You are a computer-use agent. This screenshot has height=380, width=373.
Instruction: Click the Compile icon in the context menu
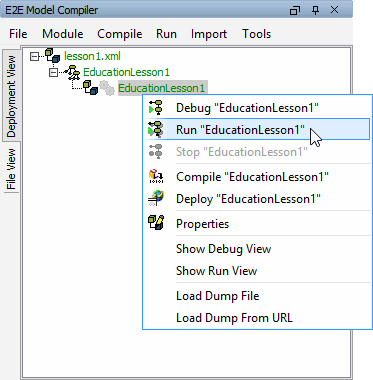click(156, 177)
